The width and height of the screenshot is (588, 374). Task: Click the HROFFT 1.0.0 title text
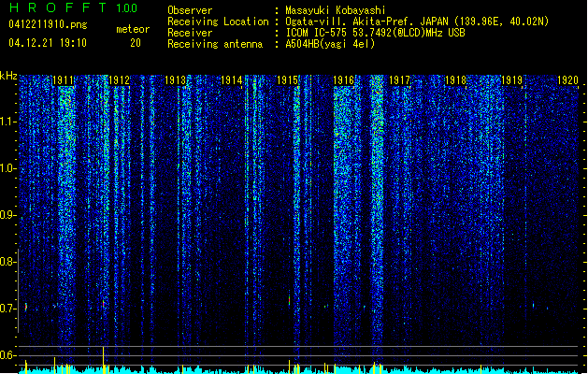coord(73,7)
